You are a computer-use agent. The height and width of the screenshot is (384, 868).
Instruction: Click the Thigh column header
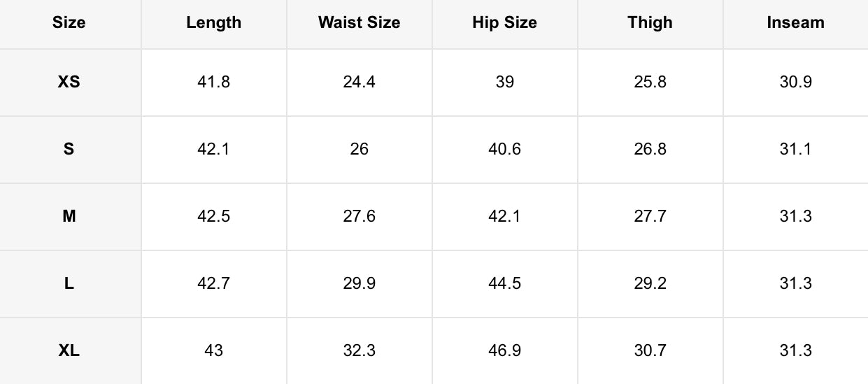pyautogui.click(x=650, y=22)
